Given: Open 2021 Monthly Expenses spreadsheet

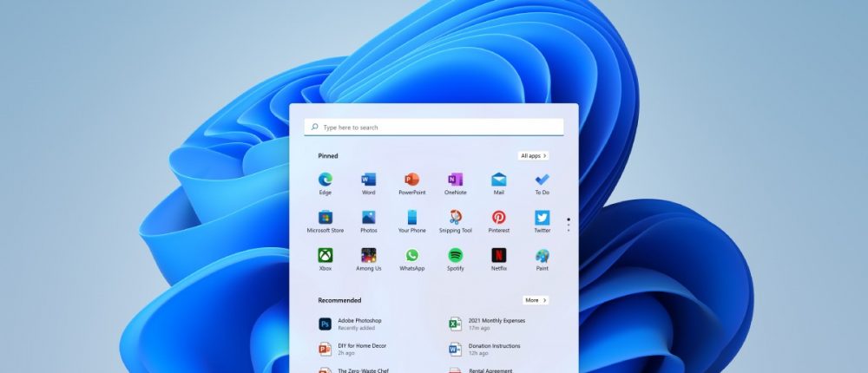Looking at the screenshot, I should click(495, 324).
